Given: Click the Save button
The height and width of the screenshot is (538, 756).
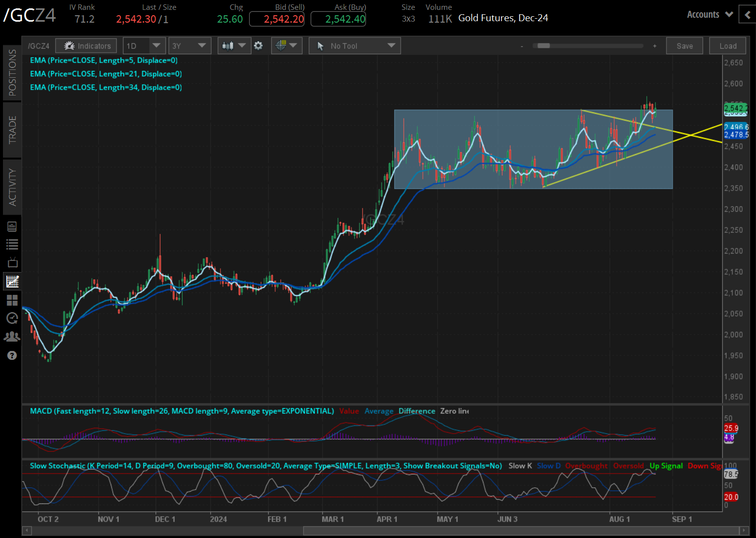Looking at the screenshot, I should click(x=684, y=46).
